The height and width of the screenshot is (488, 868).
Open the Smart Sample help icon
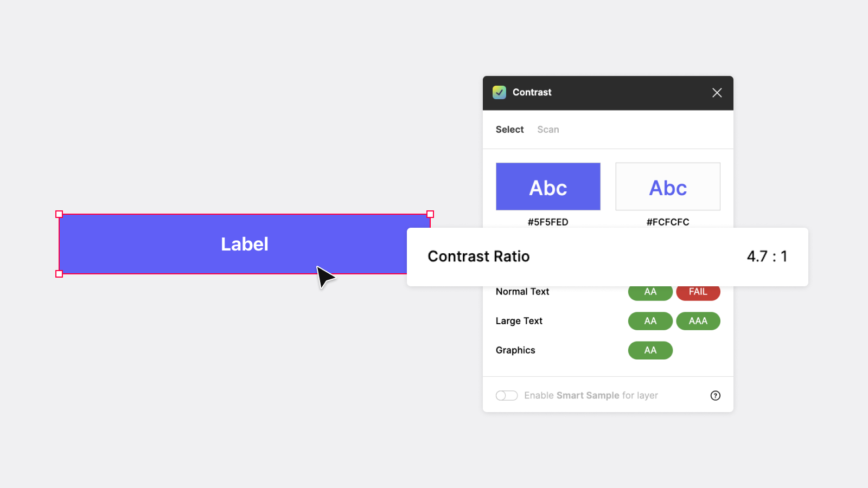click(x=715, y=396)
